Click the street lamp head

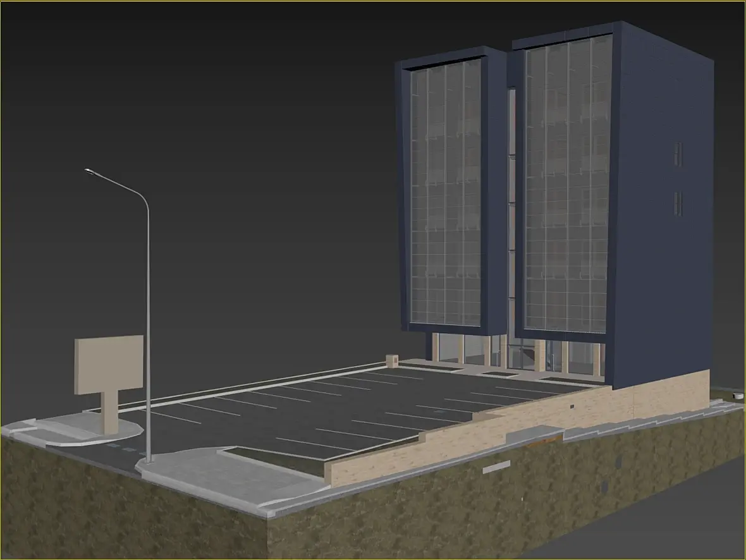click(x=91, y=172)
